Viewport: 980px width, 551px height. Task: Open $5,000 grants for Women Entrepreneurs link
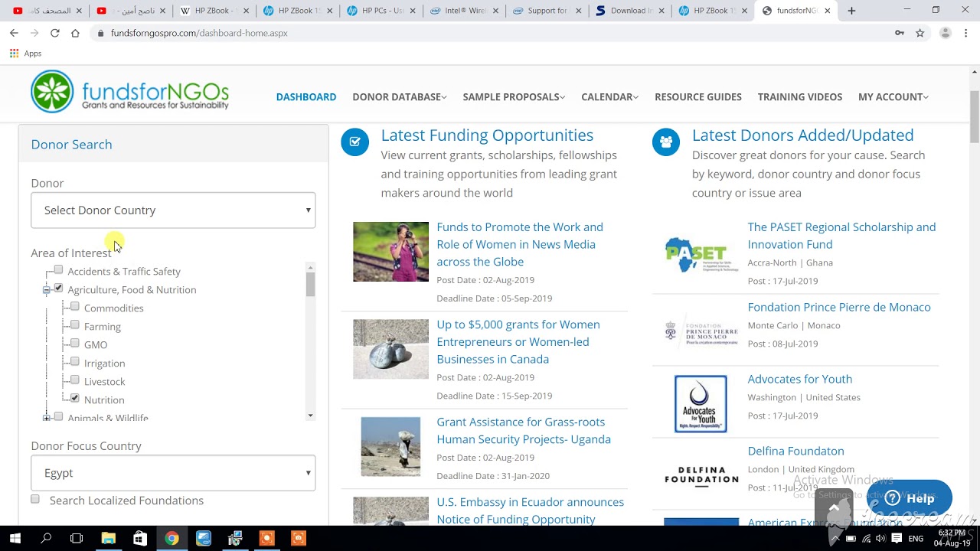tap(518, 341)
